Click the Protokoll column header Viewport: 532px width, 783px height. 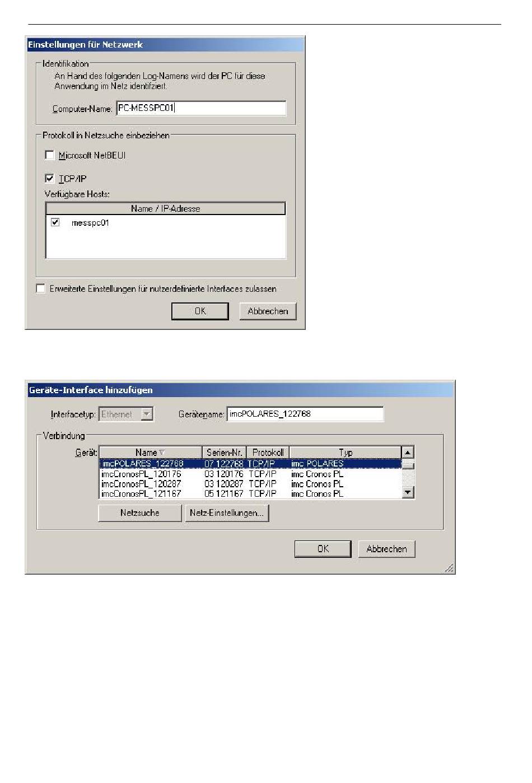point(268,452)
